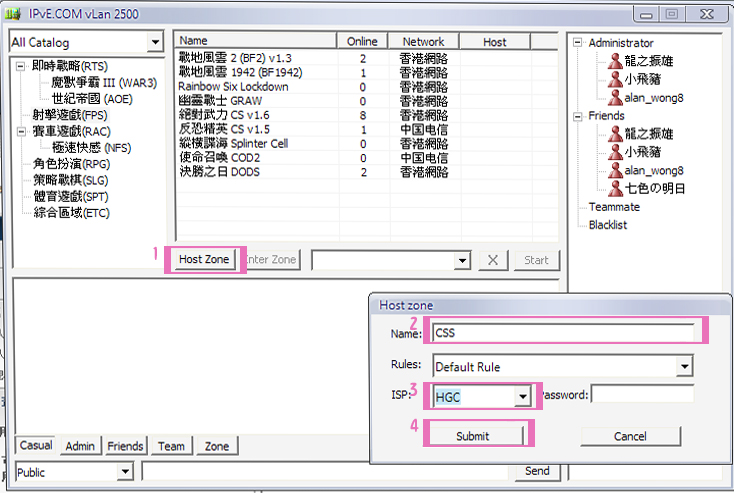The width and height of the screenshot is (734, 493).
Task: Open the Rules dropdown showing Default Rule
Action: 684,366
